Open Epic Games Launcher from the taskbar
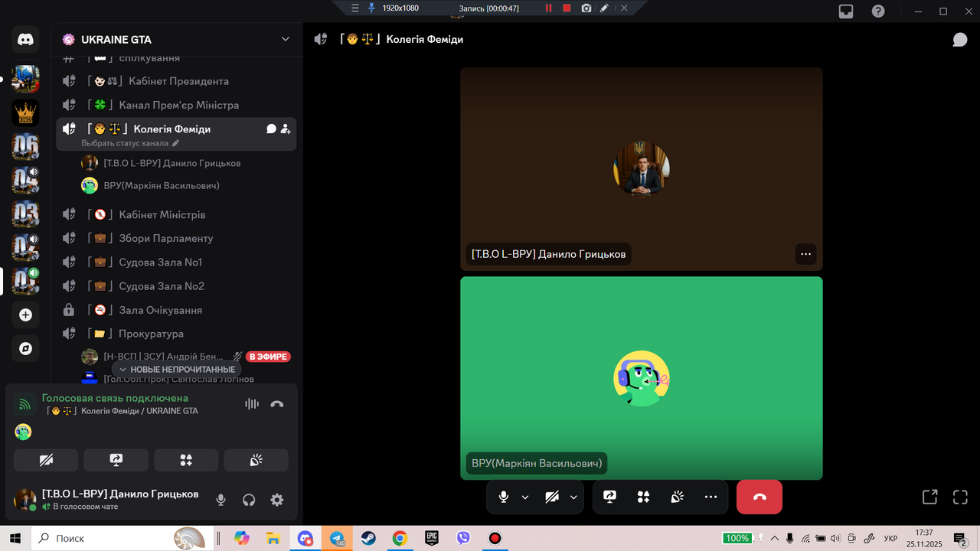980x551 pixels. (x=432, y=538)
